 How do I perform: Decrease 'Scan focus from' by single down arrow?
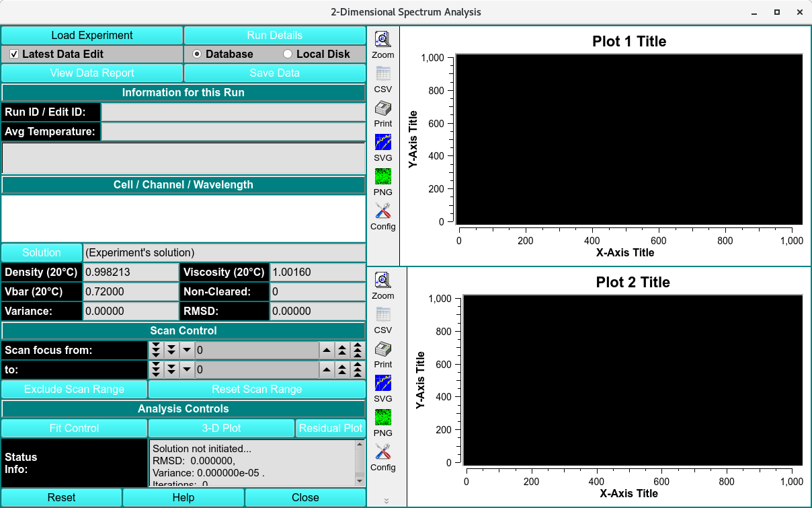[187, 350]
